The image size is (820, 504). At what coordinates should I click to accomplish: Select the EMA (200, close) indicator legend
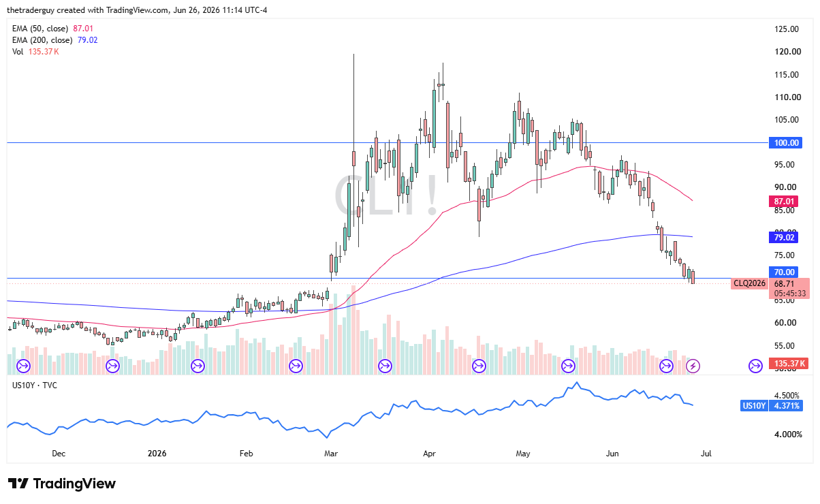[x=55, y=40]
